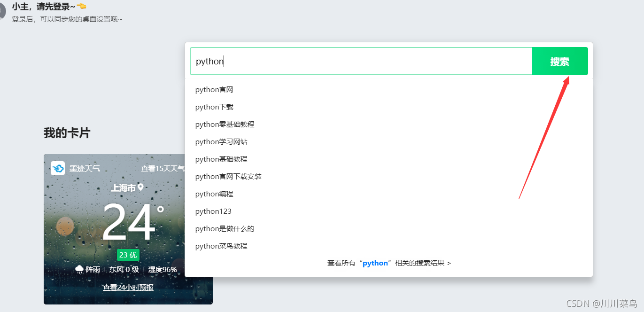Choose python菜鸟教程 suggestion
The height and width of the screenshot is (312, 644).
point(389,246)
